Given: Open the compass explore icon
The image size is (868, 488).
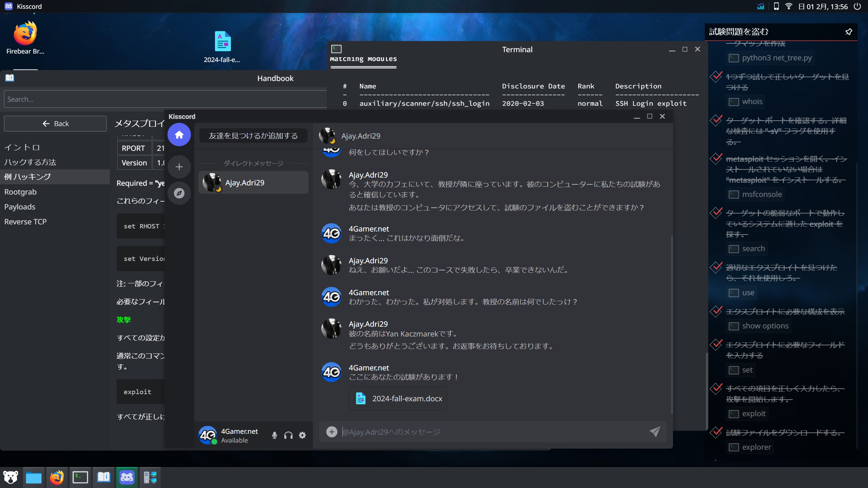Looking at the screenshot, I should pos(179,193).
